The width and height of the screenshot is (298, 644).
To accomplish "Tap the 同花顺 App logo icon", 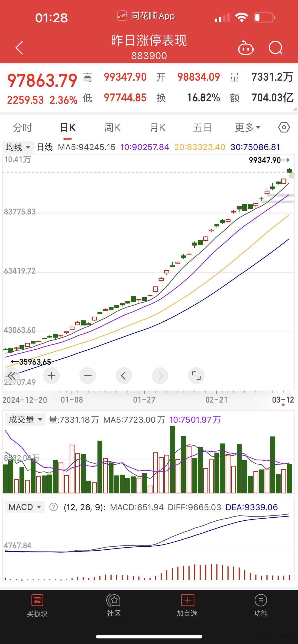I will coord(122,16).
